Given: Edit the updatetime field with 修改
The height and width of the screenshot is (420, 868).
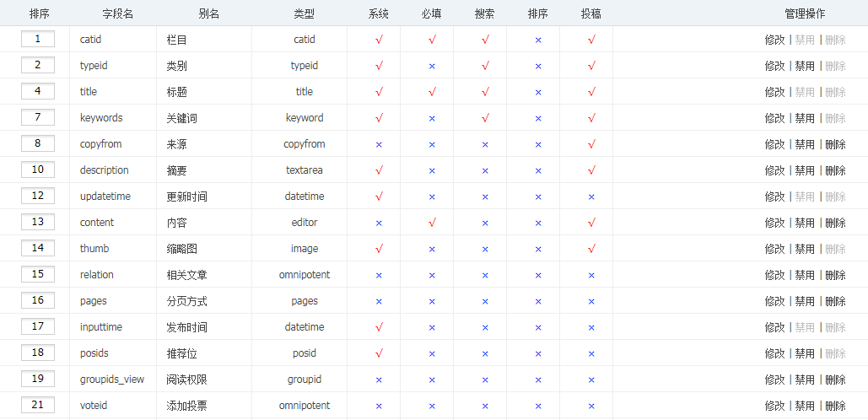Looking at the screenshot, I should 774,197.
